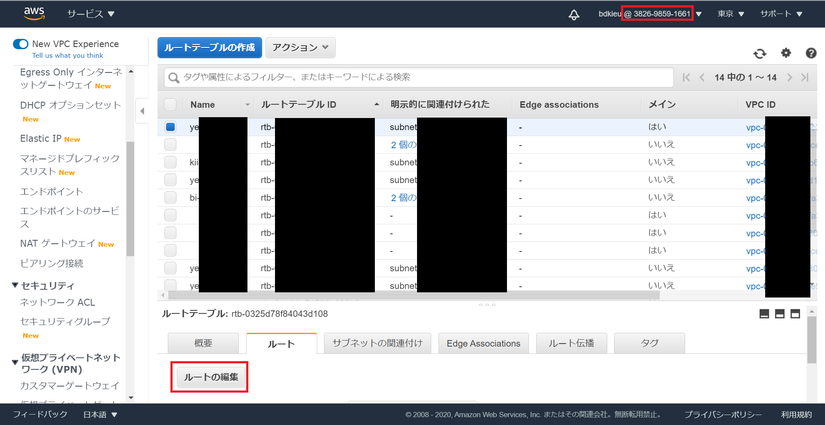This screenshot has height=425, width=825.
Task: Click the sidebar scroll-down arrow
Action: [x=130, y=398]
